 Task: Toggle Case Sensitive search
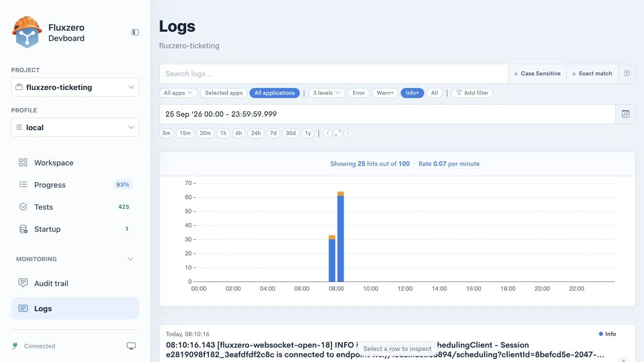click(x=537, y=73)
